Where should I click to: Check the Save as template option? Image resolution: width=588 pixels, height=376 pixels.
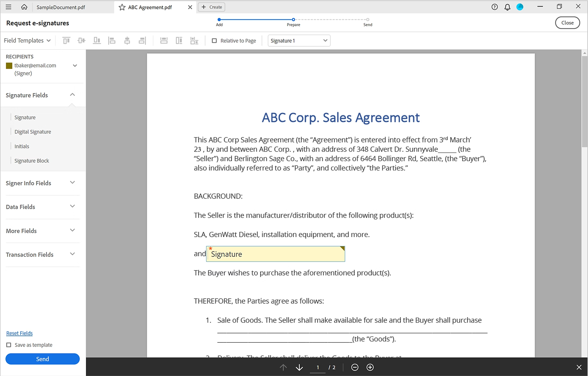pos(8,345)
